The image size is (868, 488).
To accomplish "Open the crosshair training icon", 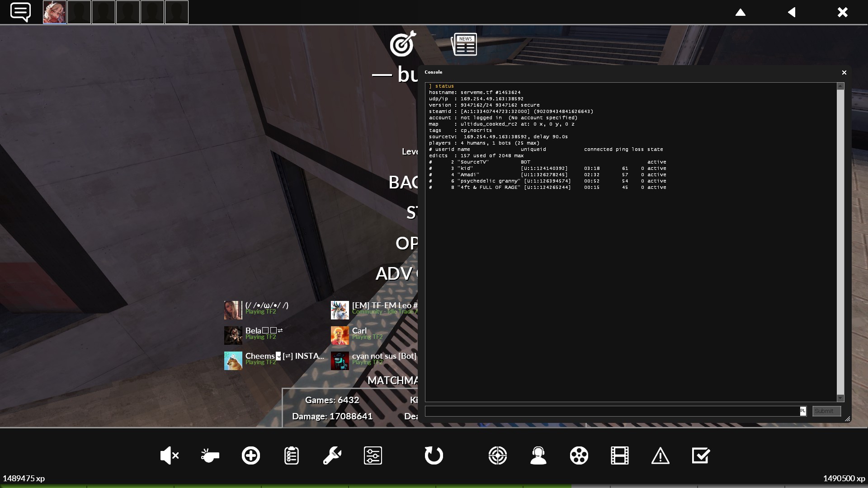I will click(498, 455).
